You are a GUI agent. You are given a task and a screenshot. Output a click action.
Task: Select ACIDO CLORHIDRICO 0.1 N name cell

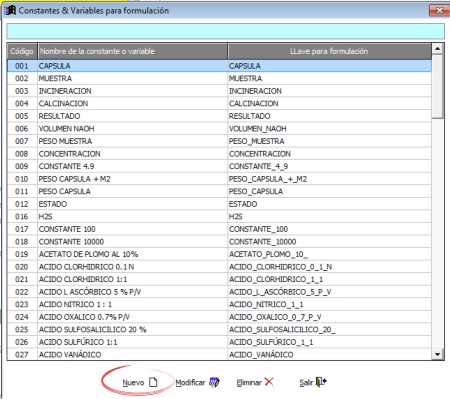click(132, 267)
